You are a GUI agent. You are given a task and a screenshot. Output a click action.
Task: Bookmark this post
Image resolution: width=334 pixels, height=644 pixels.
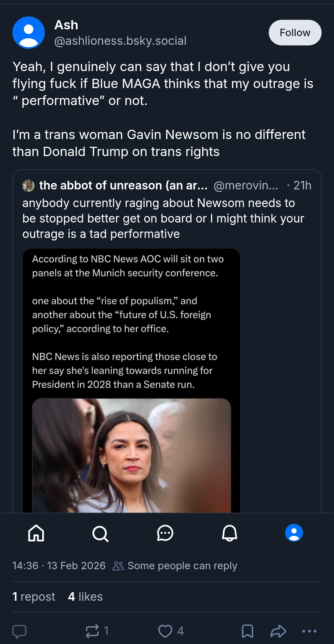[247, 631]
